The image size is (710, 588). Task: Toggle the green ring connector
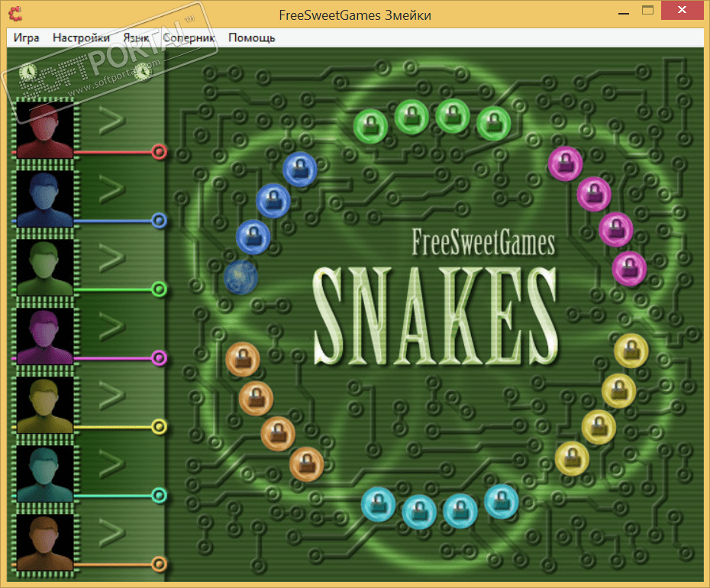tap(159, 289)
